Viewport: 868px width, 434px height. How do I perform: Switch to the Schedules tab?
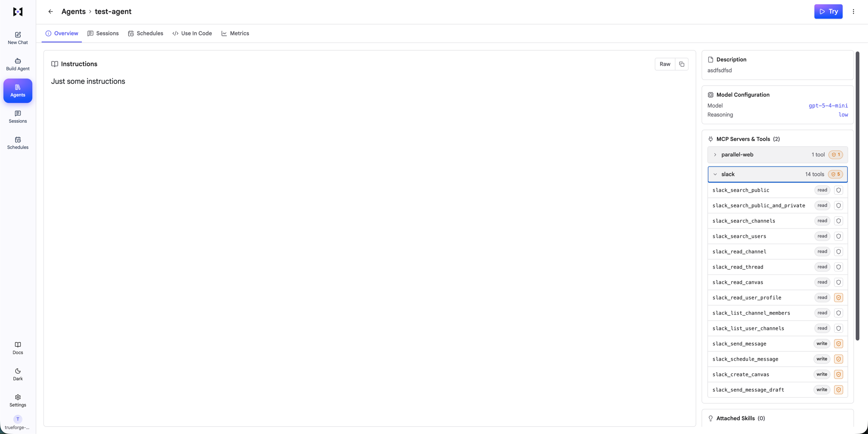145,33
